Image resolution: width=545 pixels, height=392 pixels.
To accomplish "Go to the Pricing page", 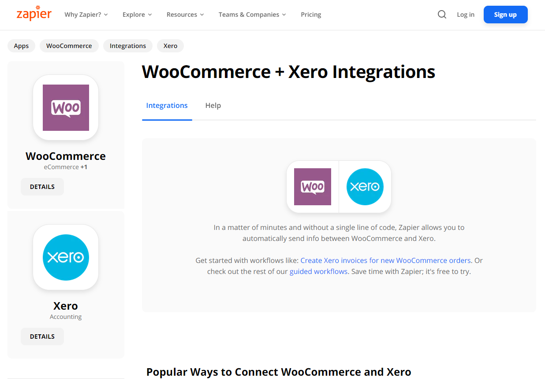I will point(311,15).
